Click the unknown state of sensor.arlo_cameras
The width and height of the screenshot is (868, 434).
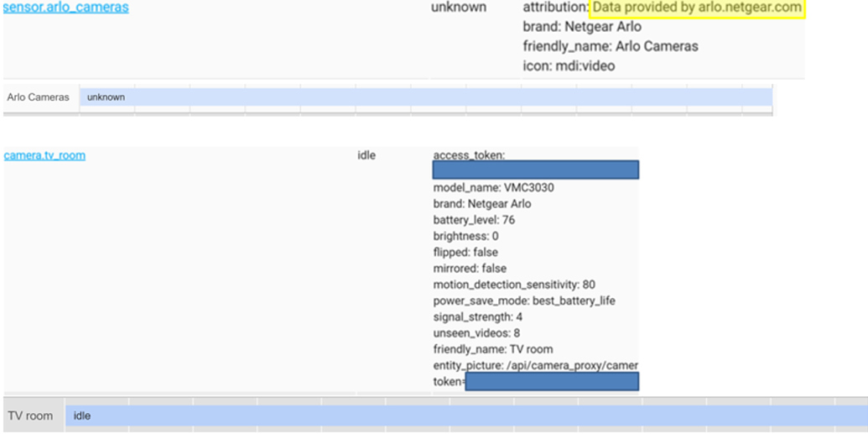458,8
